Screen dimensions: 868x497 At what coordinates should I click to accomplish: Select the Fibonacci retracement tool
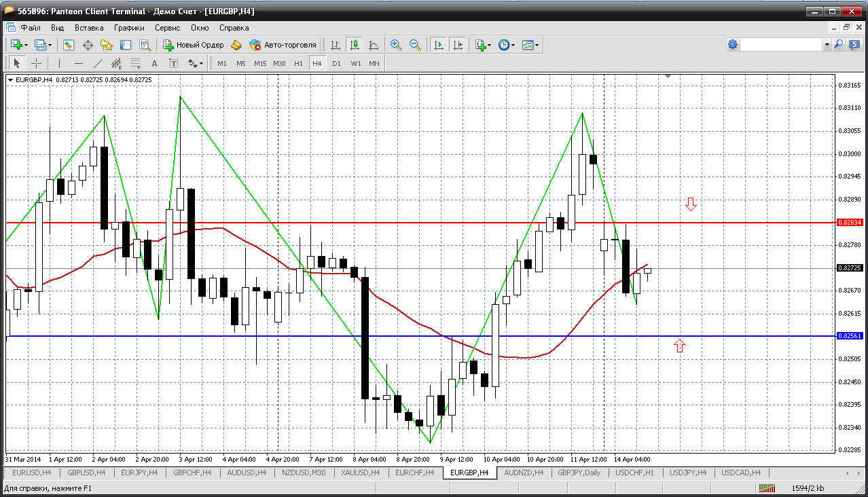(135, 63)
